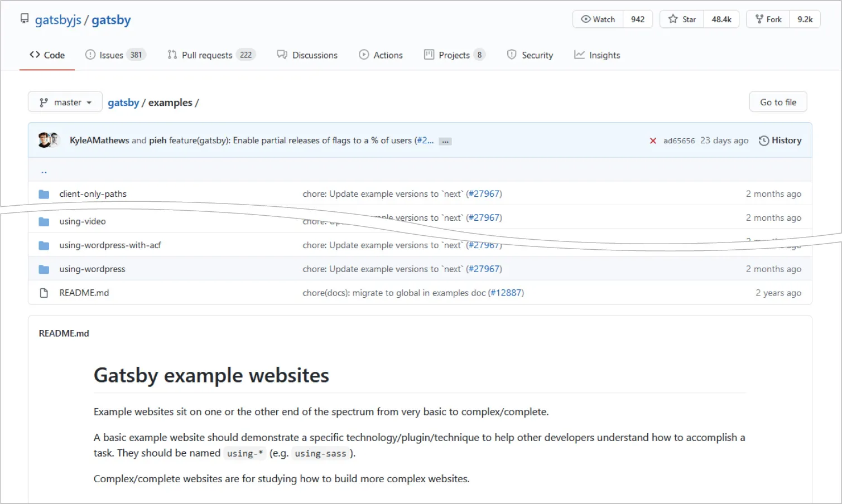Click the Code angle brackets icon
Screen dimensions: 842x504
tap(35, 55)
